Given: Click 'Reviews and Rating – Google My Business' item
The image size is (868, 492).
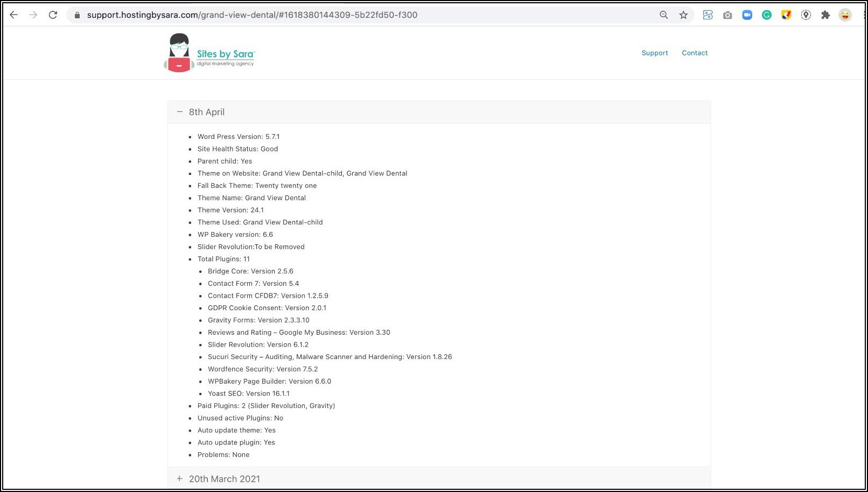Looking at the screenshot, I should [299, 333].
